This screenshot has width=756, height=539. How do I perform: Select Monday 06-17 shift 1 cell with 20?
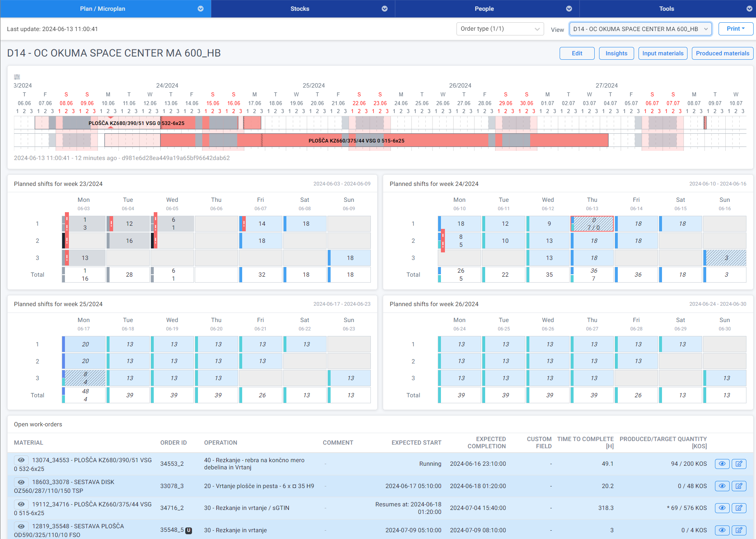[84, 344]
